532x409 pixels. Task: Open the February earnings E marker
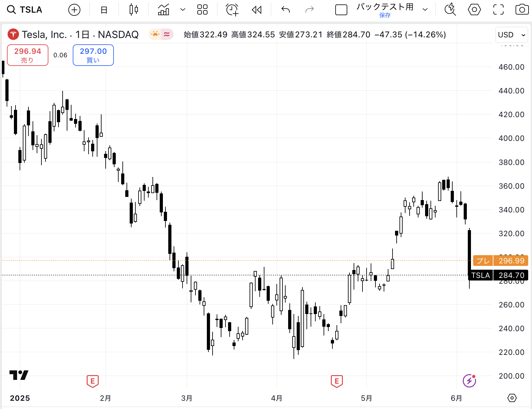pos(93,381)
